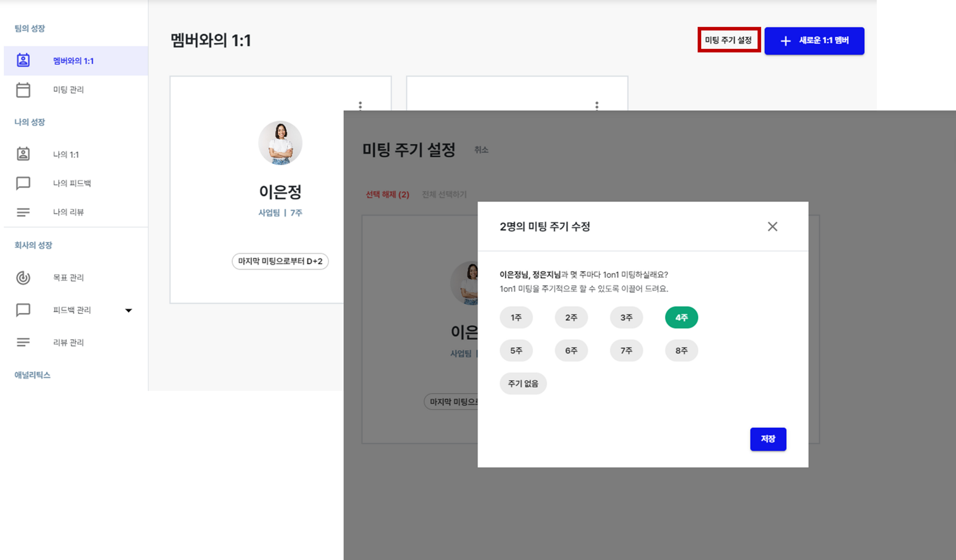This screenshot has width=956, height=560.
Task: Choose the 8주 cycle pill
Action: (682, 350)
